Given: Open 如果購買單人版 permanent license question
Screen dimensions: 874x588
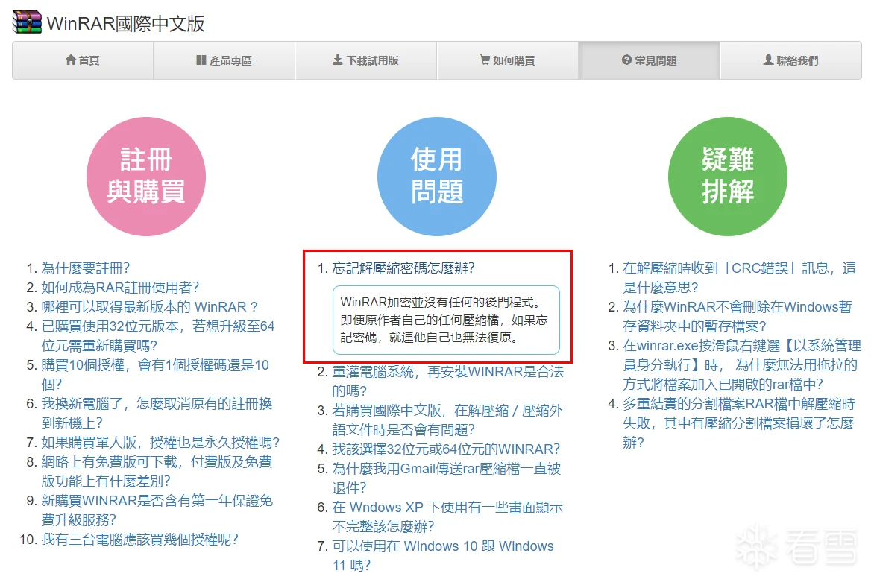Looking at the screenshot, I should coord(160,443).
